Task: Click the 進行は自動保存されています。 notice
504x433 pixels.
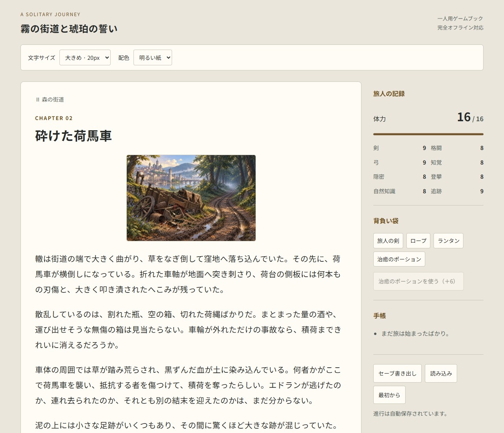Action: 410,414
